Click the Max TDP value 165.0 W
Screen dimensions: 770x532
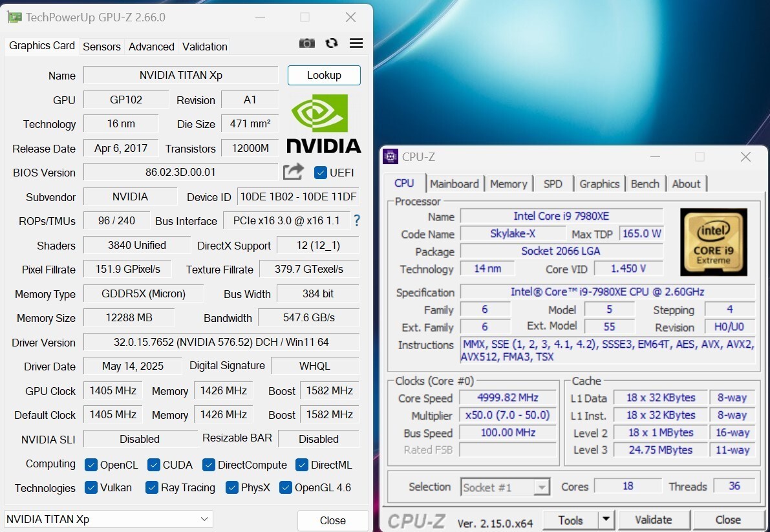(641, 233)
